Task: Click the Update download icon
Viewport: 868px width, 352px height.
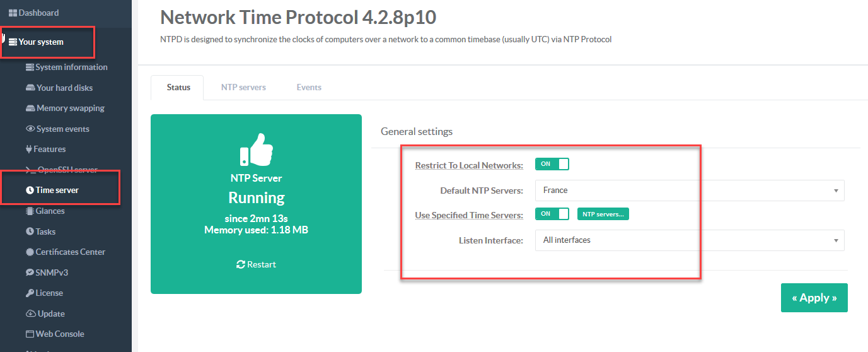Action: 30,314
